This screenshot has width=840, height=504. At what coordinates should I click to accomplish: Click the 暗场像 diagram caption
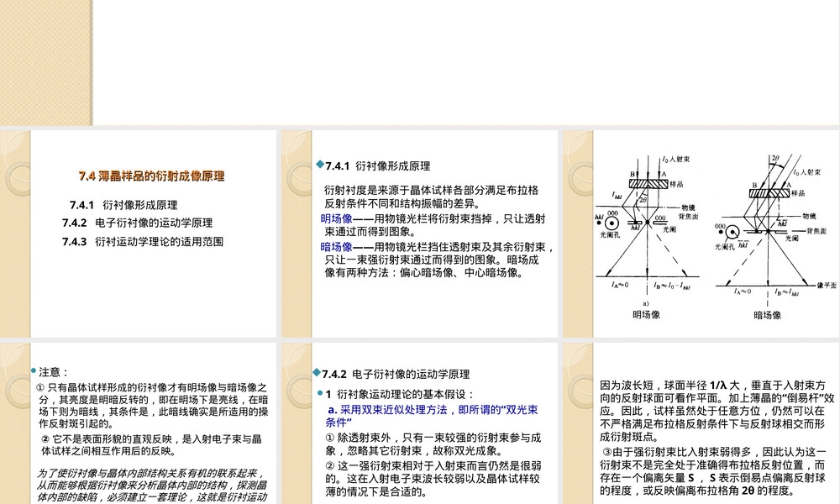pos(767,315)
